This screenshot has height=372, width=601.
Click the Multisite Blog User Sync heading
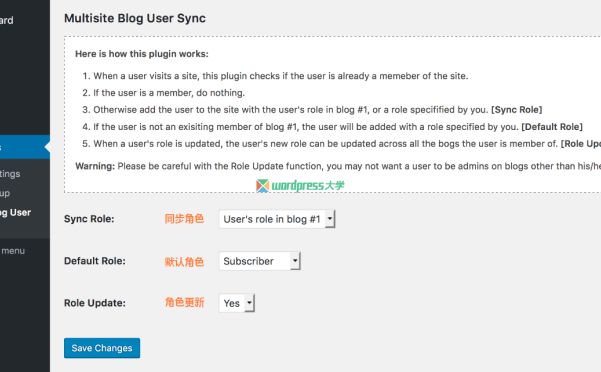pos(135,18)
